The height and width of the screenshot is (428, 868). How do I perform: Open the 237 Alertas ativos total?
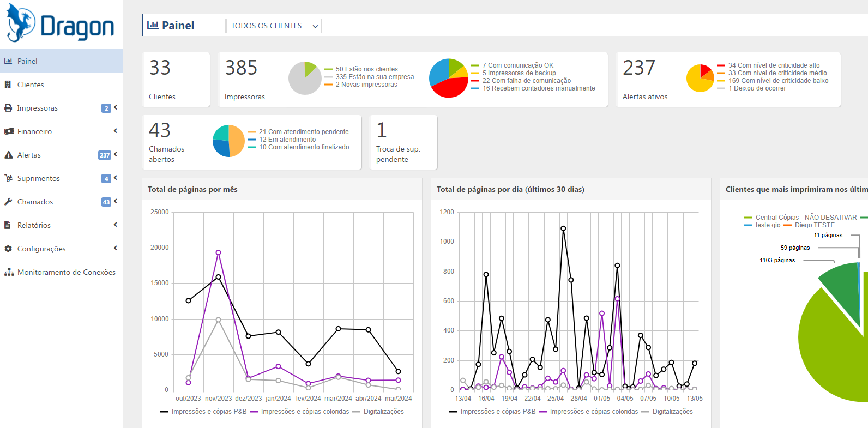639,68
